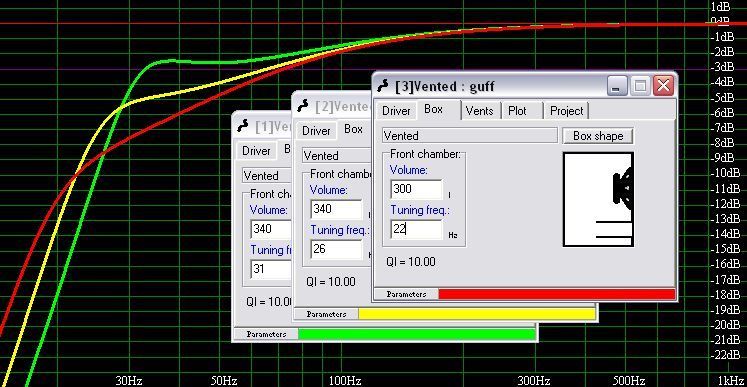Click Parameters label in [3]Vented window
This screenshot has height=387, width=747.
click(x=406, y=295)
